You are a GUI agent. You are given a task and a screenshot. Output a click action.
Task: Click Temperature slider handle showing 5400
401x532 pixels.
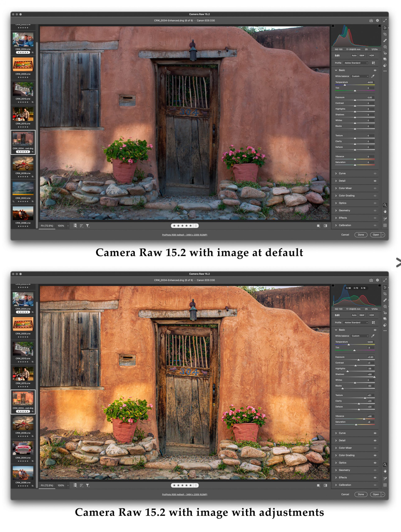(x=349, y=345)
